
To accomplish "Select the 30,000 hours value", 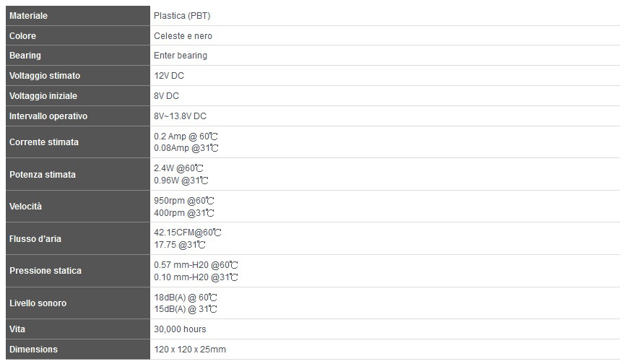I will [x=180, y=329].
